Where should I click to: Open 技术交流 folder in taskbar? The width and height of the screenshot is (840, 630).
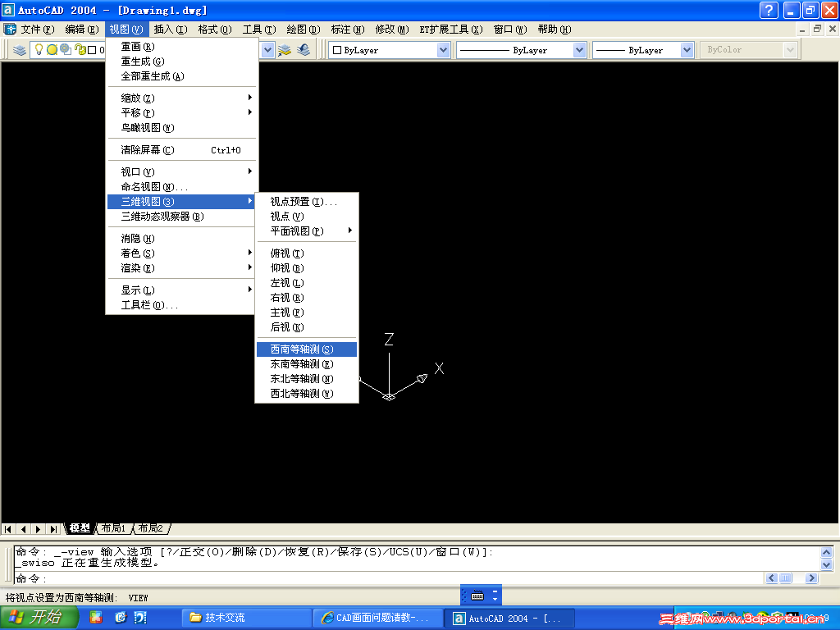coord(246,618)
